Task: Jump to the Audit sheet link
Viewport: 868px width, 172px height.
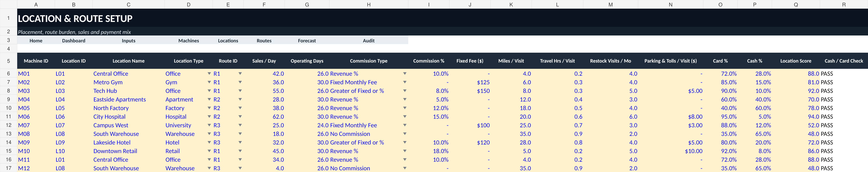Action: coord(369,41)
